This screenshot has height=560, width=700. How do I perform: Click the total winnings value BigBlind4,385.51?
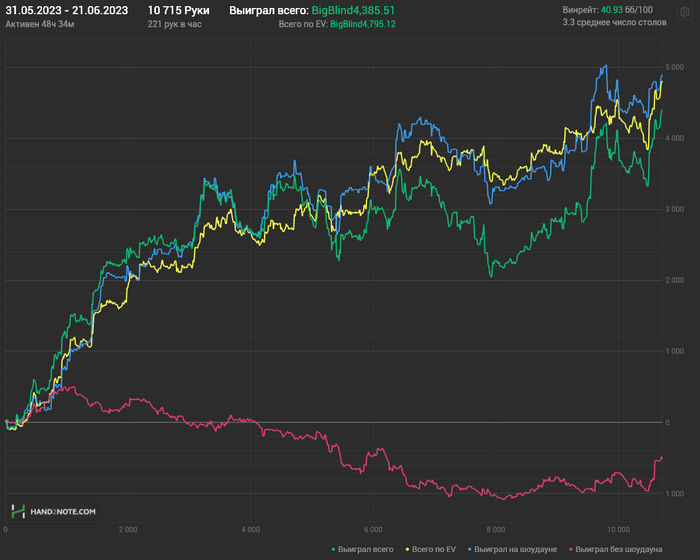353,10
